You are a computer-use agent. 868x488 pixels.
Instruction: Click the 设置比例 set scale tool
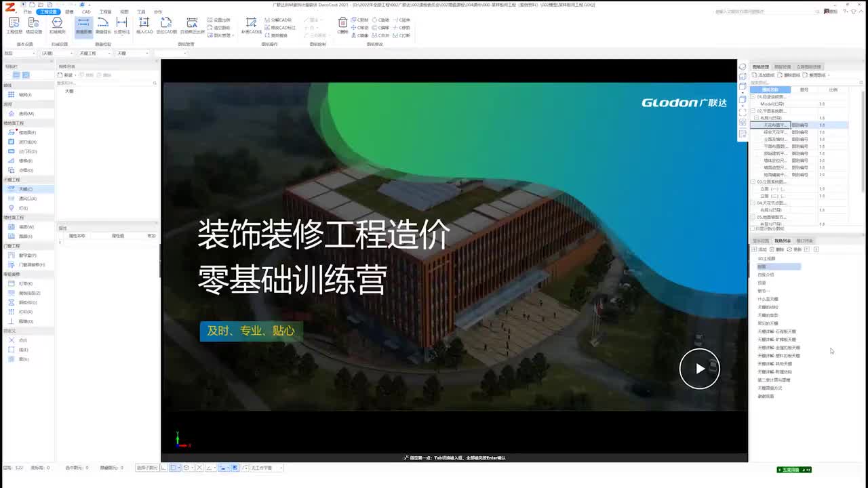click(219, 20)
